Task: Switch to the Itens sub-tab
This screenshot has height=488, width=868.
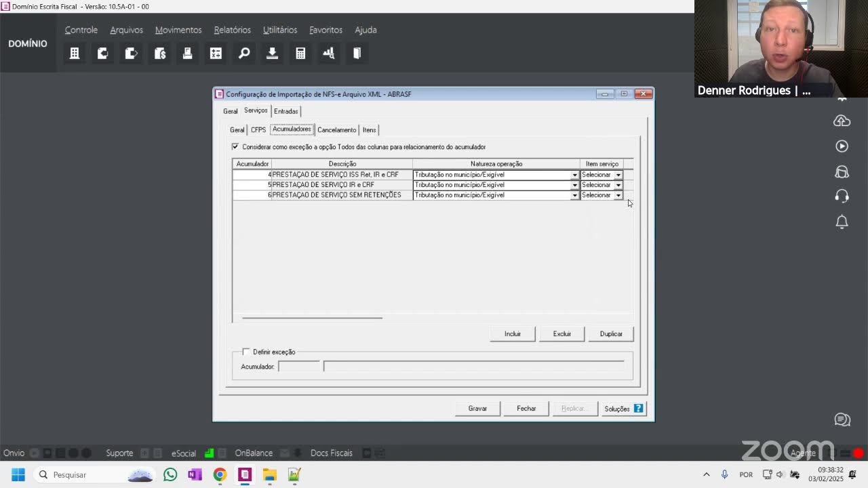Action: 369,129
